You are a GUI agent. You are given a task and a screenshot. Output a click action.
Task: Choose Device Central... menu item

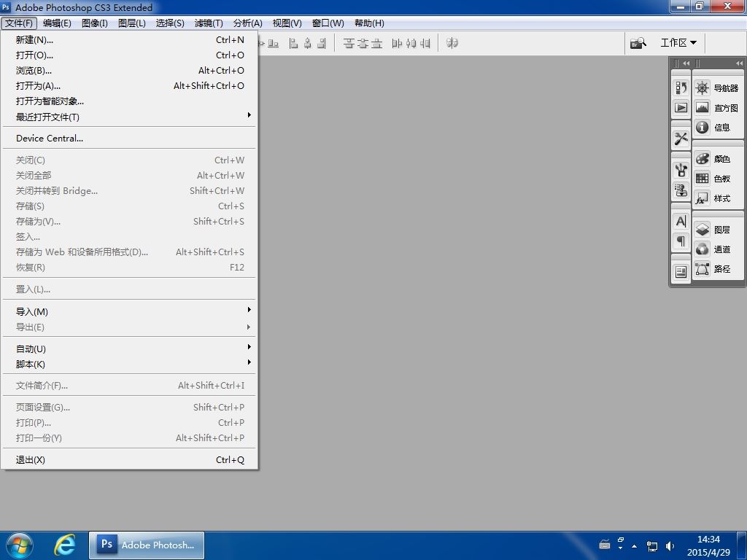pos(129,138)
